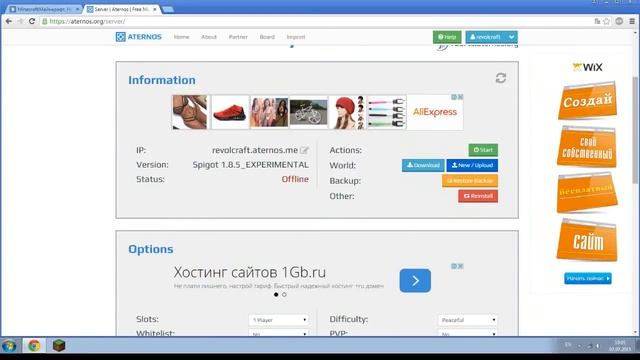640x360 pixels.
Task: Open the About menu item
Action: [209, 37]
